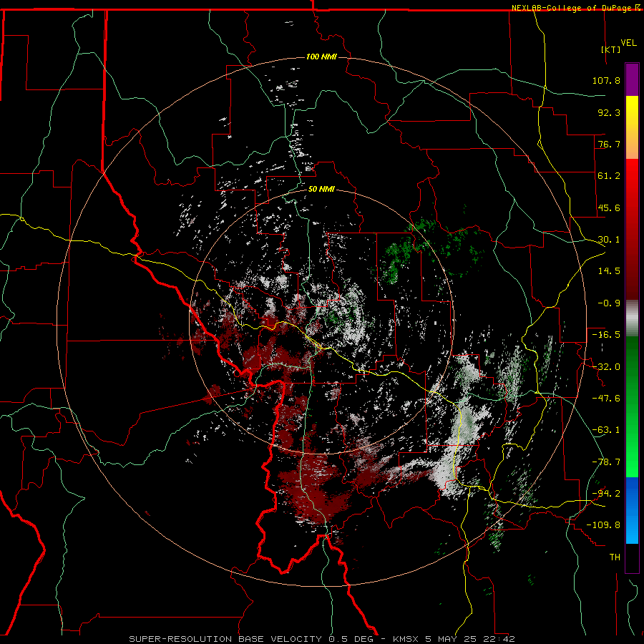Screen dimensions: 644x644
Task: Click the -94.2 legend value
Action: click(606, 494)
